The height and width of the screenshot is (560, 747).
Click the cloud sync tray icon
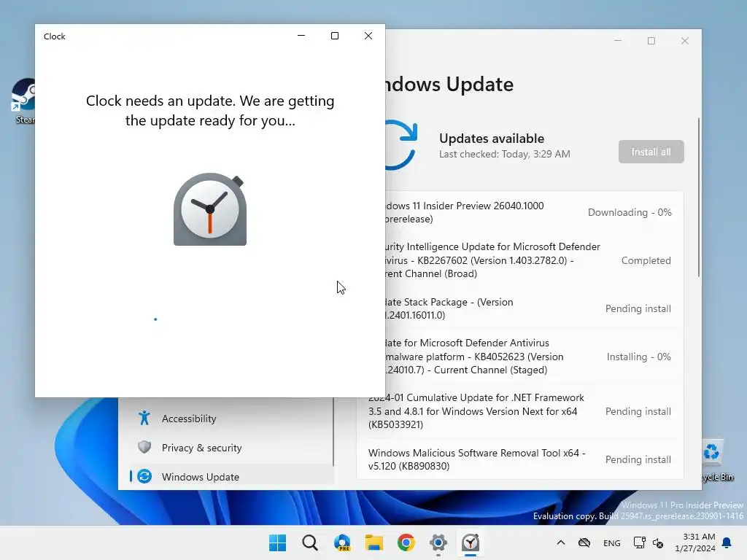(x=584, y=542)
